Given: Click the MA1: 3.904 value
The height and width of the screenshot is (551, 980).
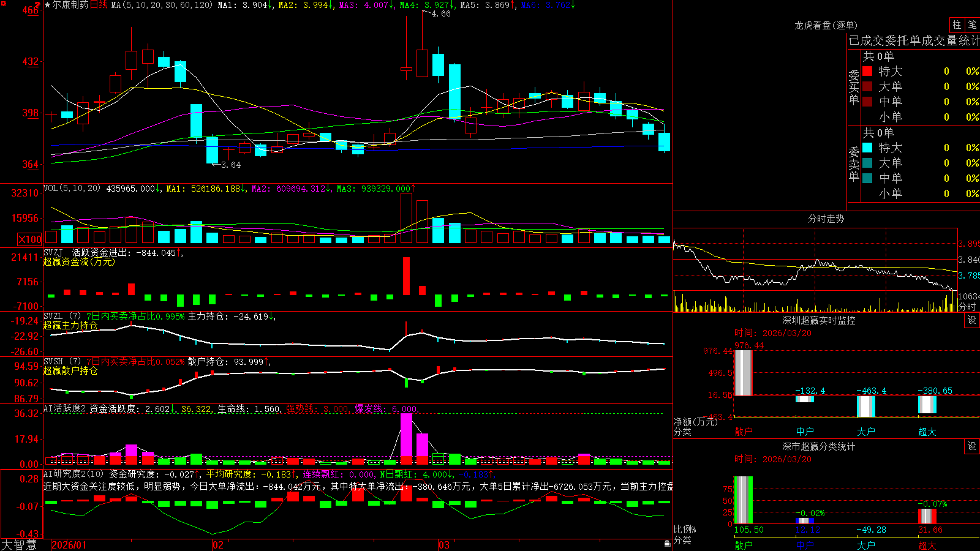Looking at the screenshot, I should click(x=245, y=5).
